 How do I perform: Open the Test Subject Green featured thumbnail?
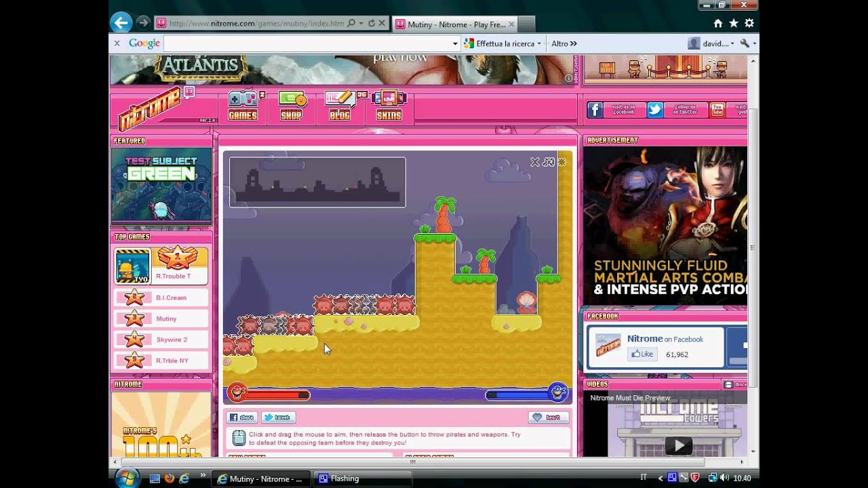click(161, 186)
